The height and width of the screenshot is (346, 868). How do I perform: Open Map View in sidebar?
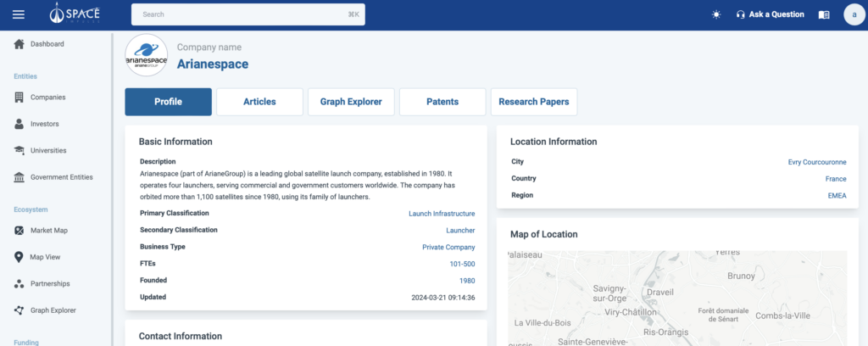[46, 257]
